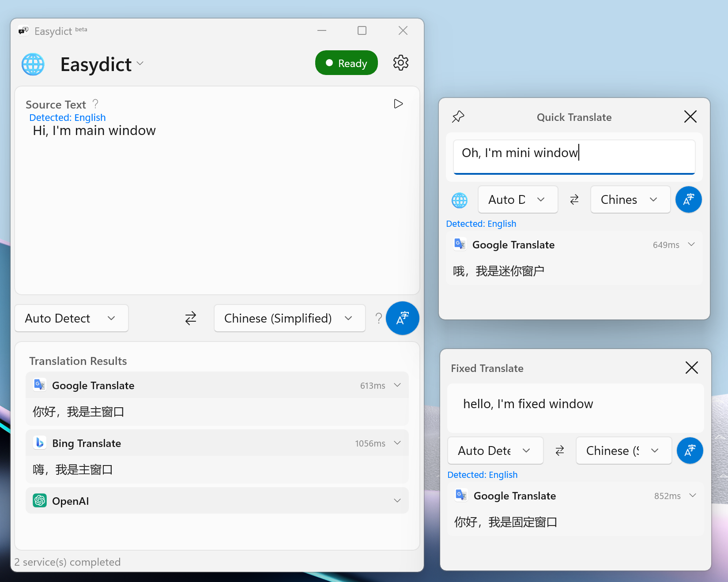728x582 pixels.
Task: Expand the OpenAI result row
Action: [x=397, y=500]
